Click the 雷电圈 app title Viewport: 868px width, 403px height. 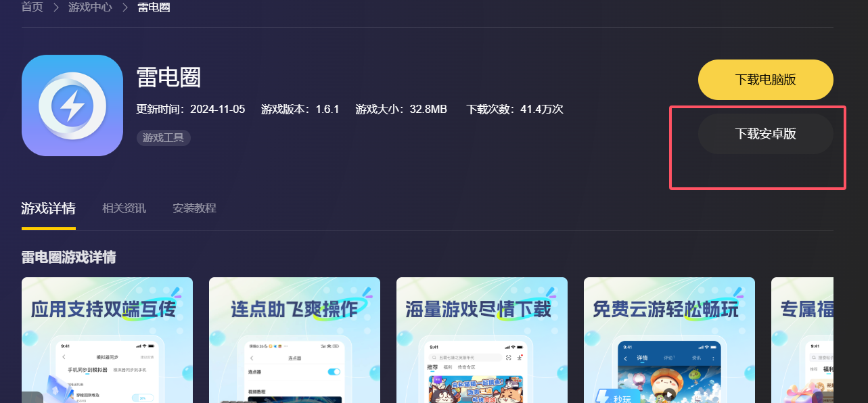(168, 77)
